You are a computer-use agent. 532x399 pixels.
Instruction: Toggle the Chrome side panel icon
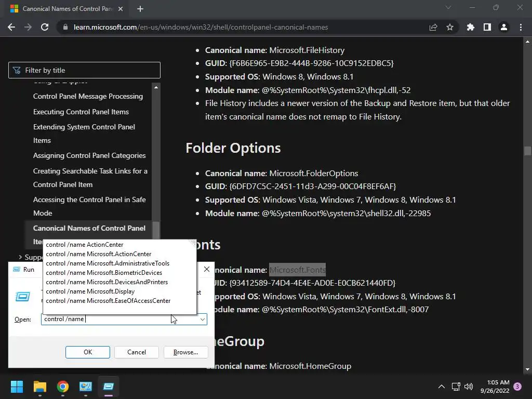click(487, 27)
